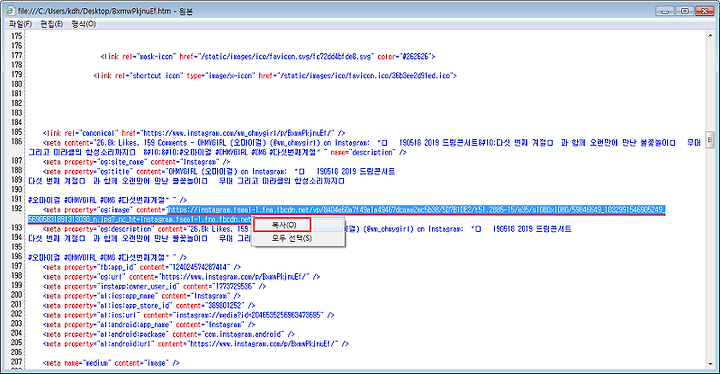
Task: Close the source viewer window
Action: [x=704, y=10]
